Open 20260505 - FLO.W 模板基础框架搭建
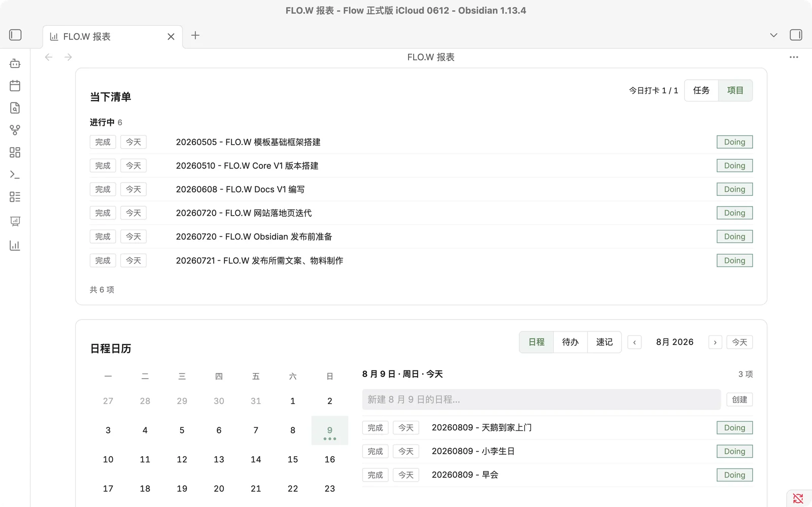The width and height of the screenshot is (812, 507). click(x=248, y=142)
